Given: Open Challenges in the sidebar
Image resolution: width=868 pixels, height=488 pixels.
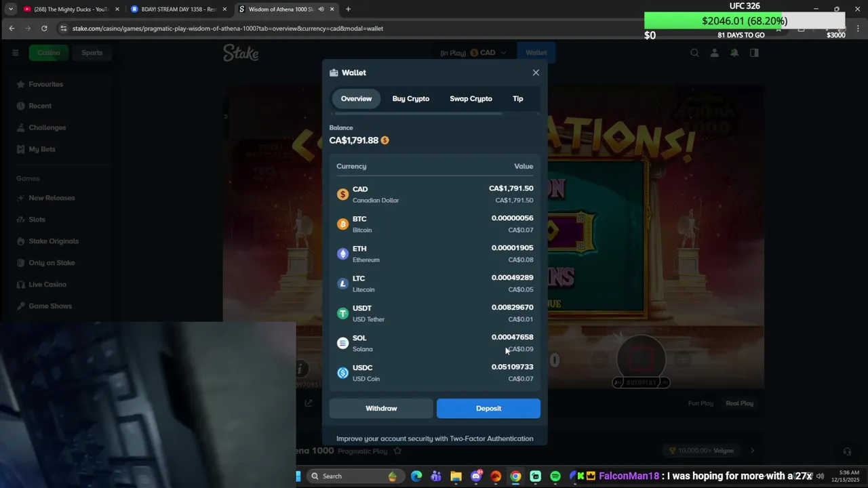Looking at the screenshot, I should pos(47,127).
